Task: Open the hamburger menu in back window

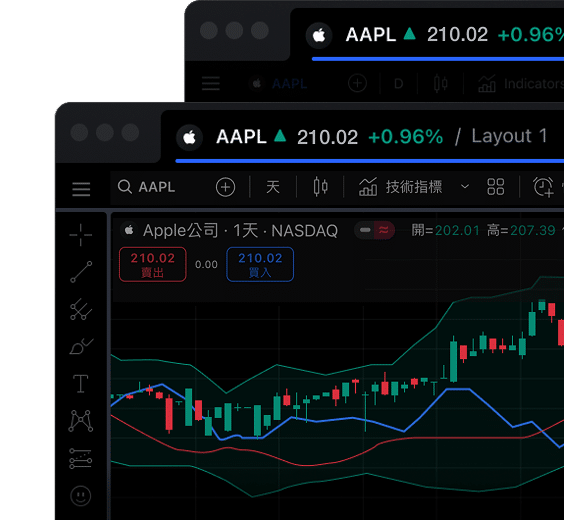Action: tap(211, 84)
